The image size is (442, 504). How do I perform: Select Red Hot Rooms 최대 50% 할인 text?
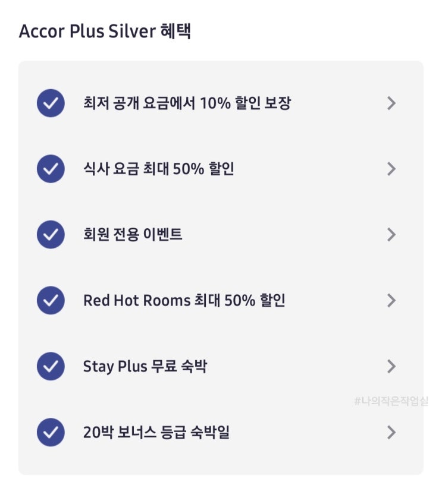[x=184, y=301]
